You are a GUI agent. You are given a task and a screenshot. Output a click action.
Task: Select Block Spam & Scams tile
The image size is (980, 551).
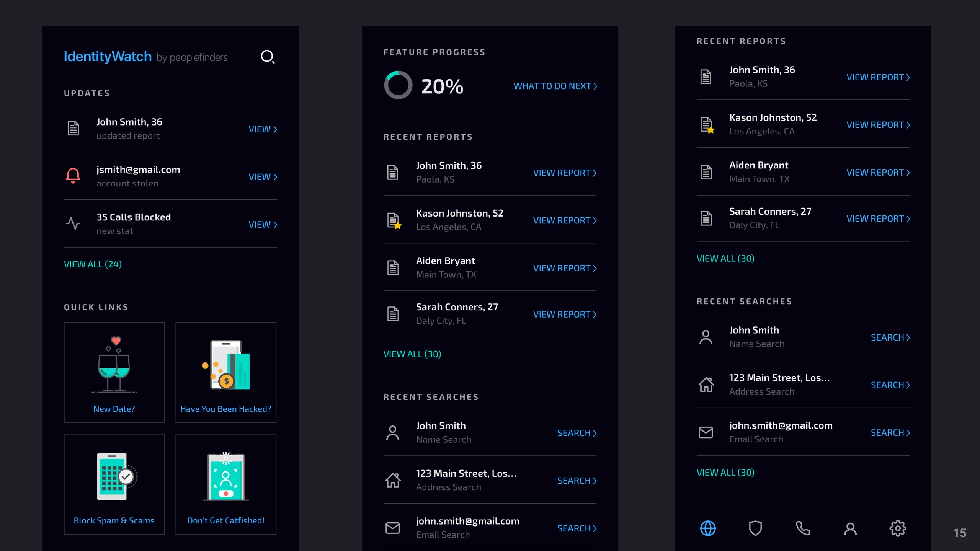tap(114, 484)
